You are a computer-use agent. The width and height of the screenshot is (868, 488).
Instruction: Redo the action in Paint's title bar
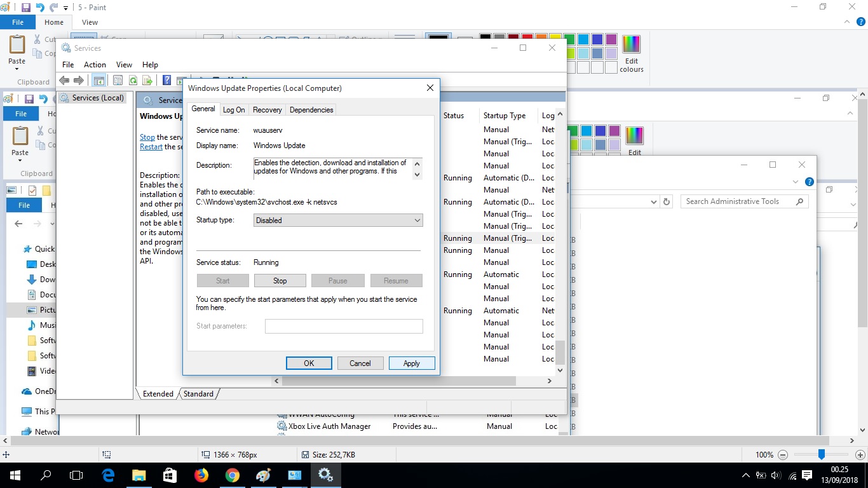[54, 8]
